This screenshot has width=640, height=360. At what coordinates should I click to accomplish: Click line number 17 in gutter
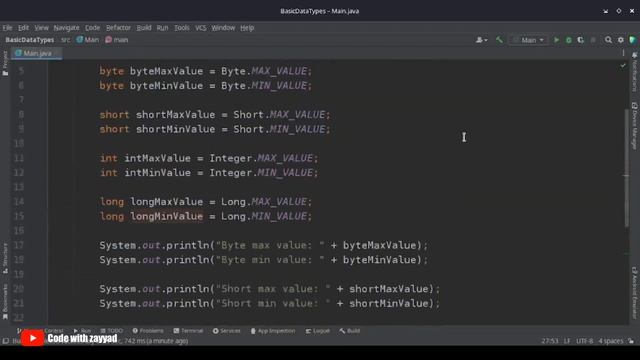pos(18,245)
